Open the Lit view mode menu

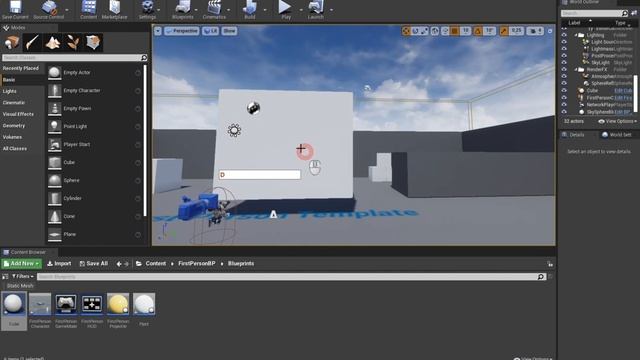211,31
